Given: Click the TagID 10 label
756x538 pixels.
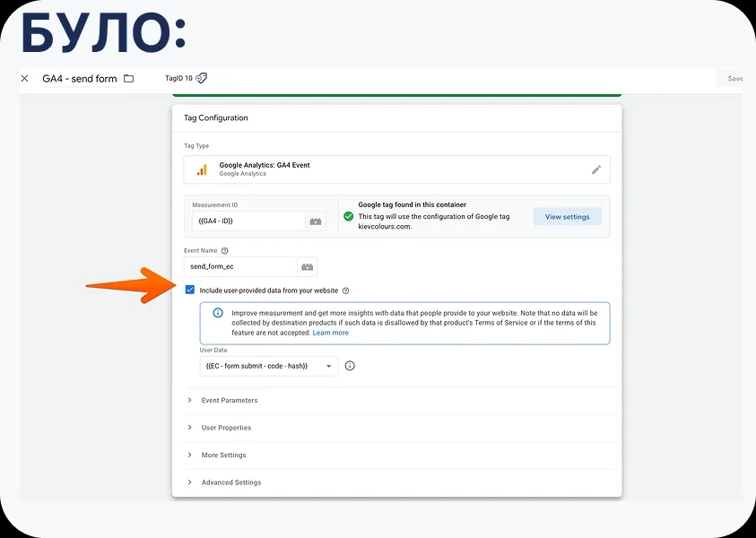Looking at the screenshot, I should [x=178, y=78].
